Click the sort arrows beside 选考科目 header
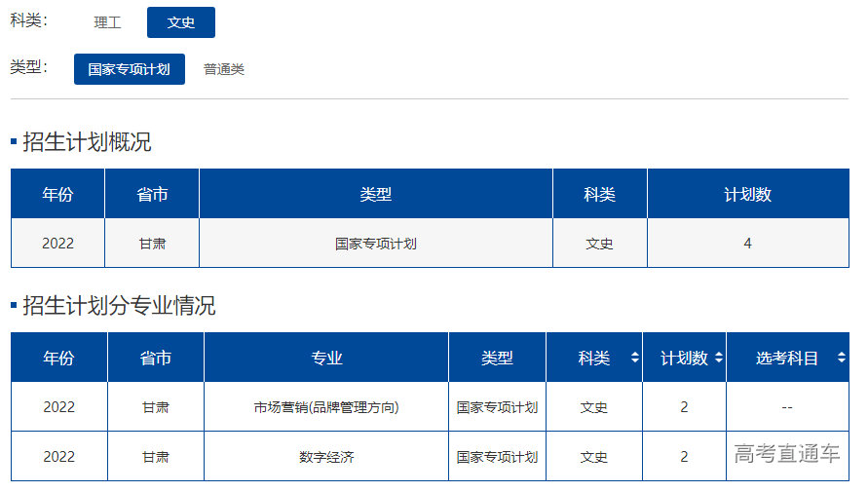This screenshot has height=492, width=868. [x=841, y=358]
